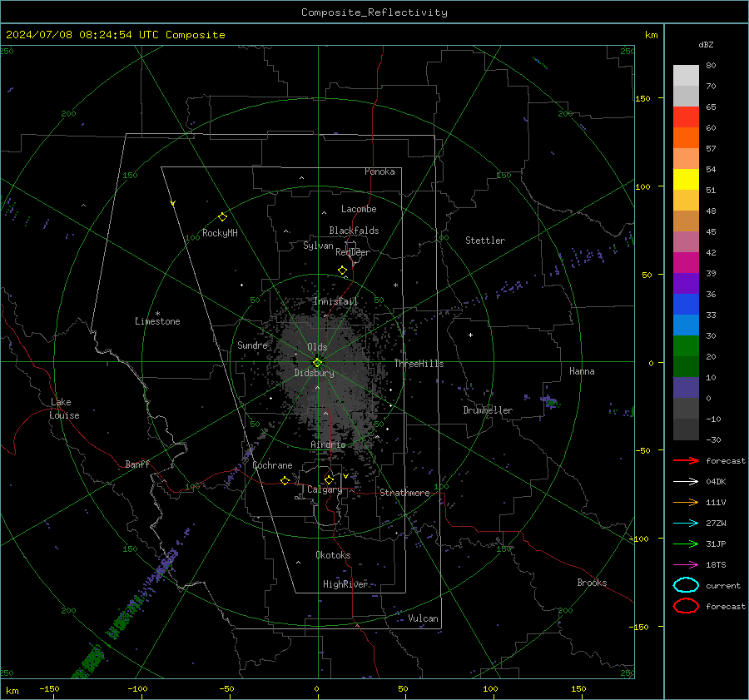Pick the purple 36–39 dBZ swatch
This screenshot has width=749, height=700.
point(686,283)
